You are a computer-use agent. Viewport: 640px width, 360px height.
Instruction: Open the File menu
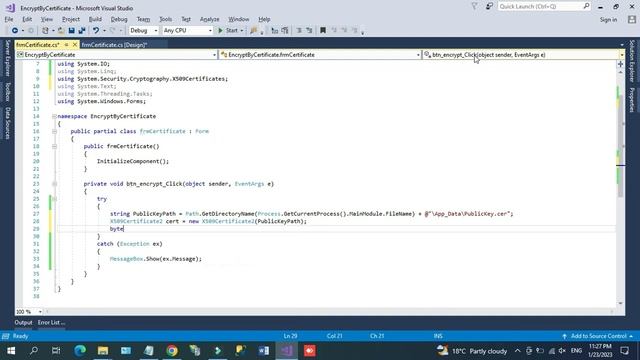[x=9, y=19]
